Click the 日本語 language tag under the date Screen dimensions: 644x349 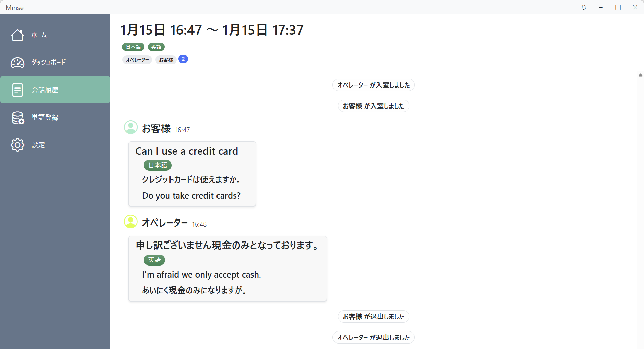click(x=133, y=47)
